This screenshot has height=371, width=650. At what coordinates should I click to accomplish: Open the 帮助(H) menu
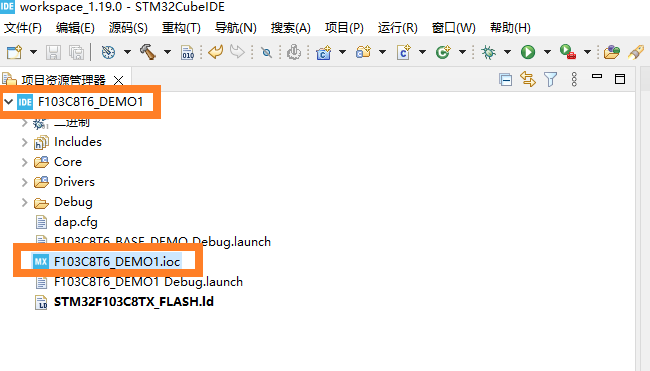tap(510, 28)
